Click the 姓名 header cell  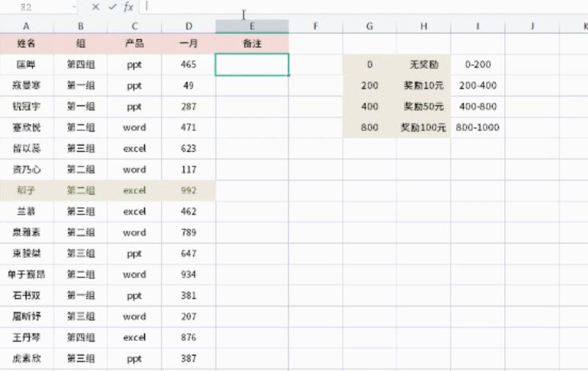[x=26, y=43]
